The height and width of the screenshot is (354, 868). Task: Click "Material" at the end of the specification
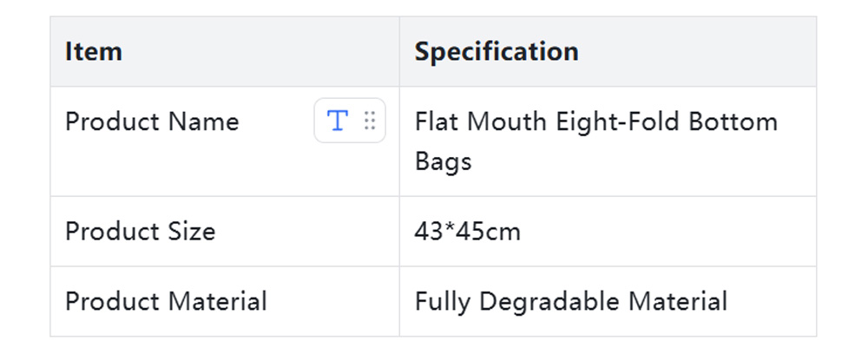(678, 302)
